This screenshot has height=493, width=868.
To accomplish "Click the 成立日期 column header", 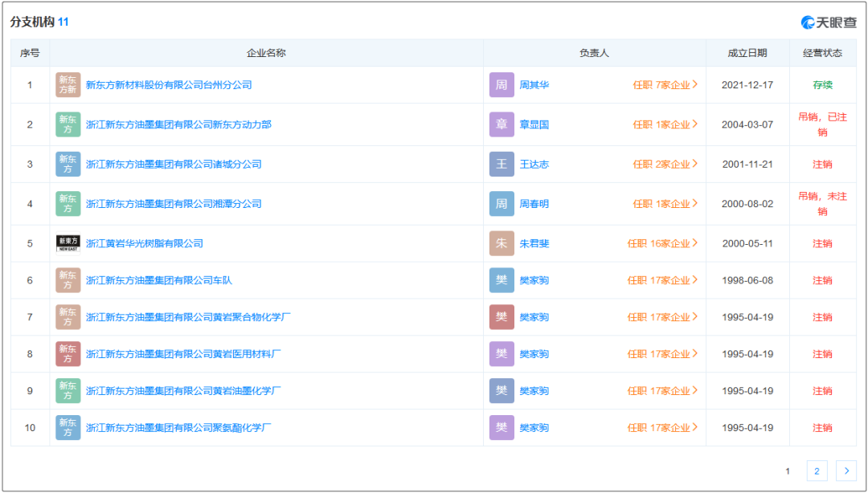I will [x=747, y=53].
